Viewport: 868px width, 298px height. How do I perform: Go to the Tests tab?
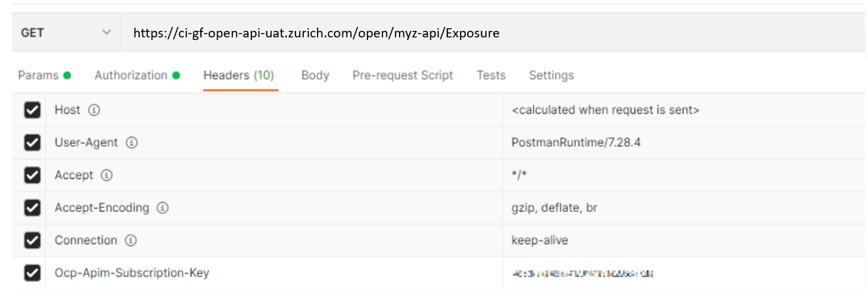(491, 75)
